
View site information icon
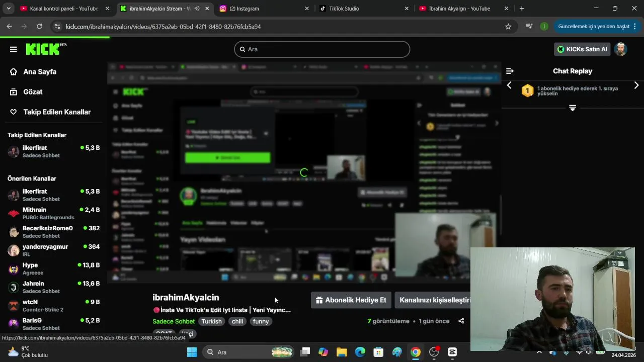coord(57,27)
